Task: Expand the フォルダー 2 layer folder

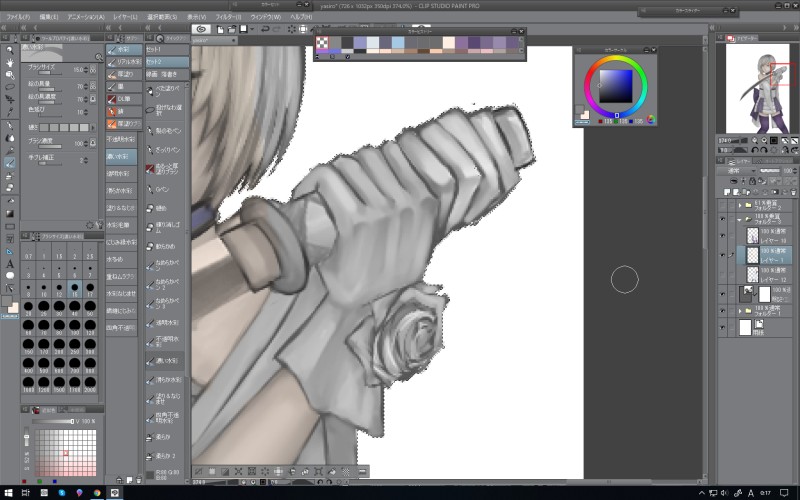Action: click(740, 205)
